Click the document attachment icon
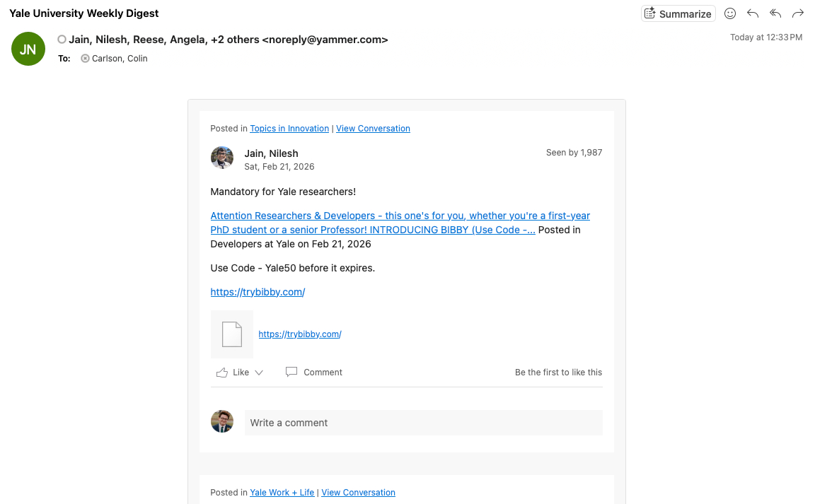The image size is (815, 504). pos(232,334)
